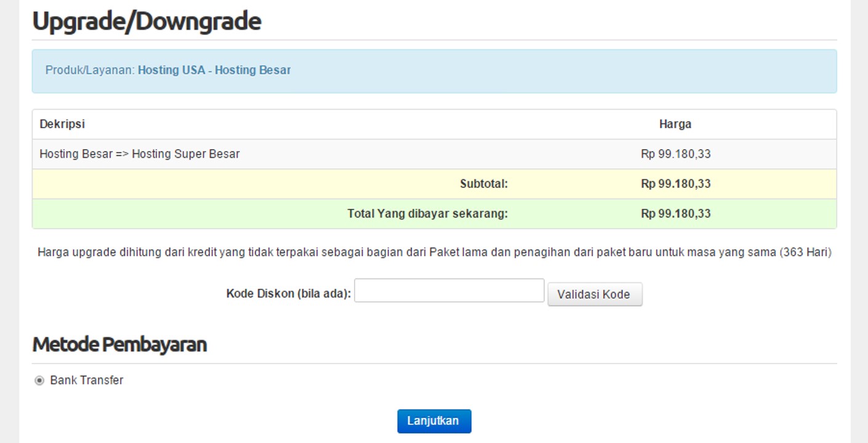
Task: Click the 'Kode Diskon (bila ada):' label
Action: click(289, 293)
